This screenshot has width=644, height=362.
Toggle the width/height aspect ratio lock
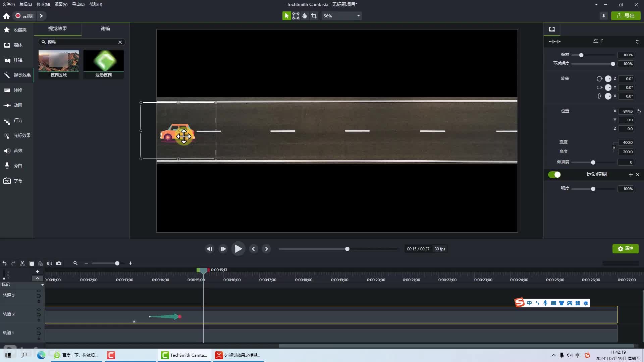click(614, 147)
